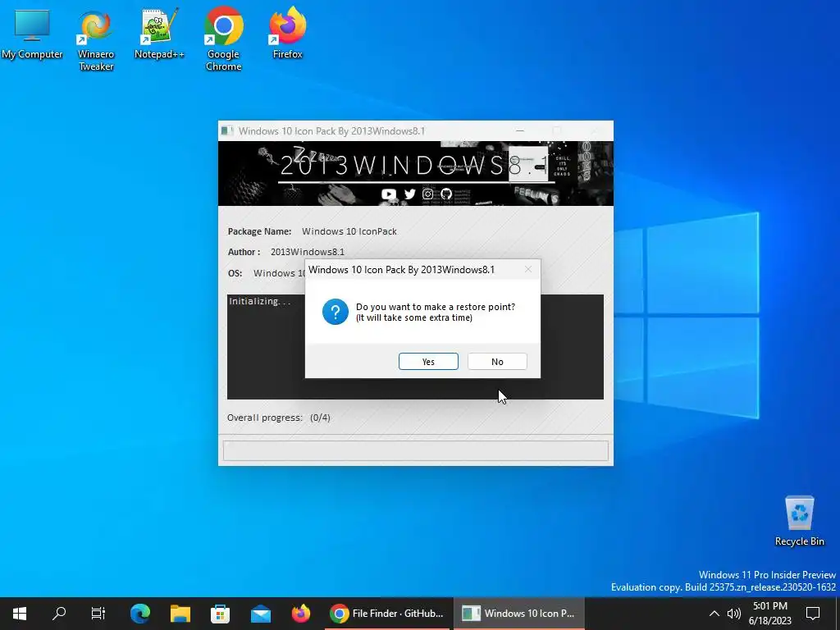Show hidden system tray icons

714,614
